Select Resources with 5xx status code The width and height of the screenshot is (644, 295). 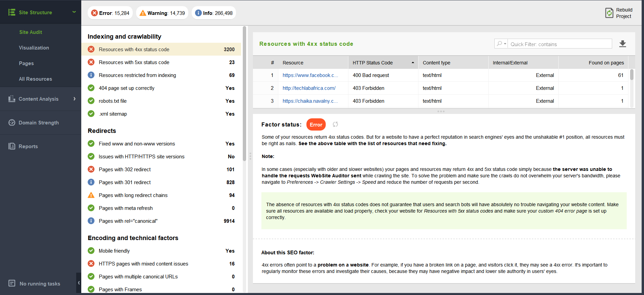tap(134, 62)
